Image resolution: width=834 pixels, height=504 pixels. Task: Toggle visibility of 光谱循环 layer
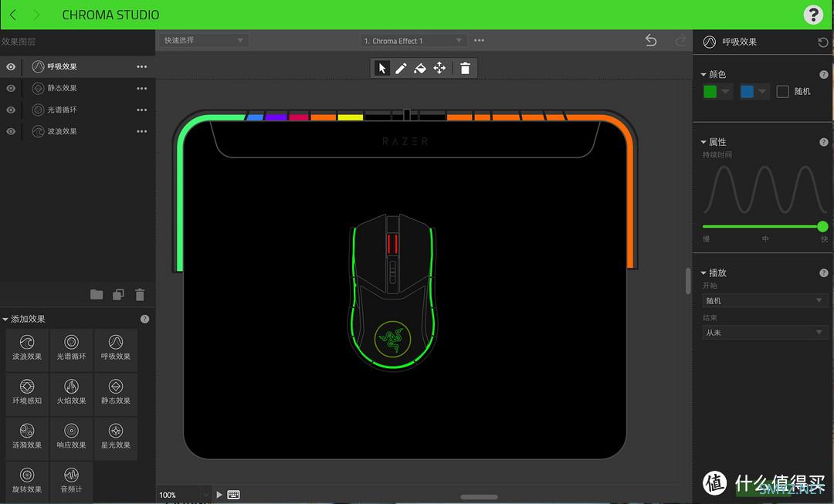click(11, 110)
